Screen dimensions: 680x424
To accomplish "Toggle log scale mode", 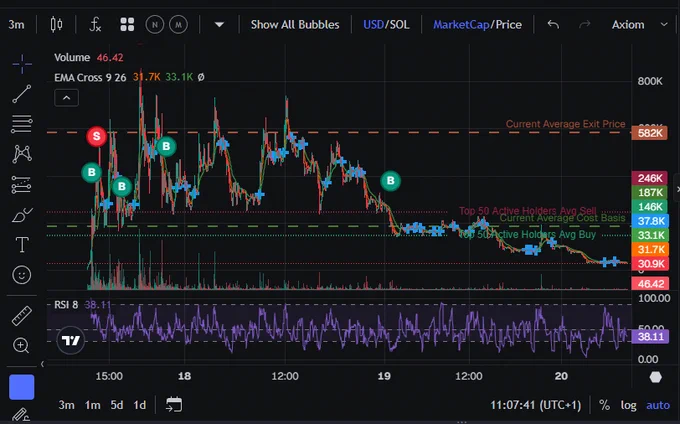I will 628,405.
